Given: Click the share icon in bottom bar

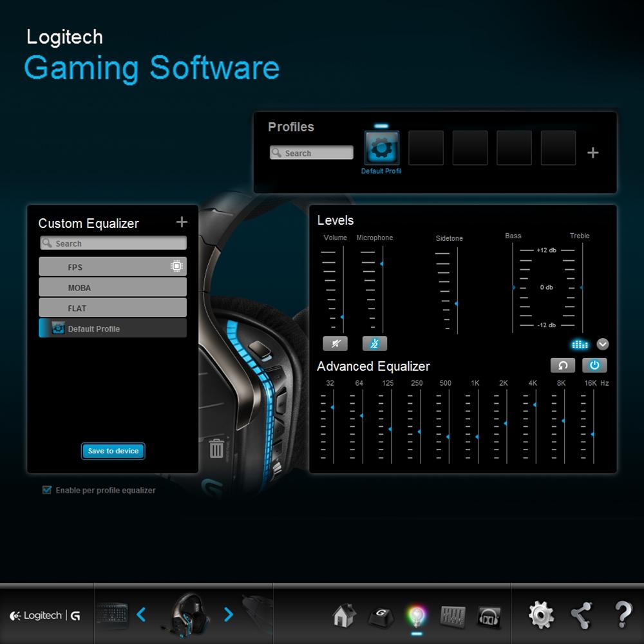Looking at the screenshot, I should coord(582,616).
